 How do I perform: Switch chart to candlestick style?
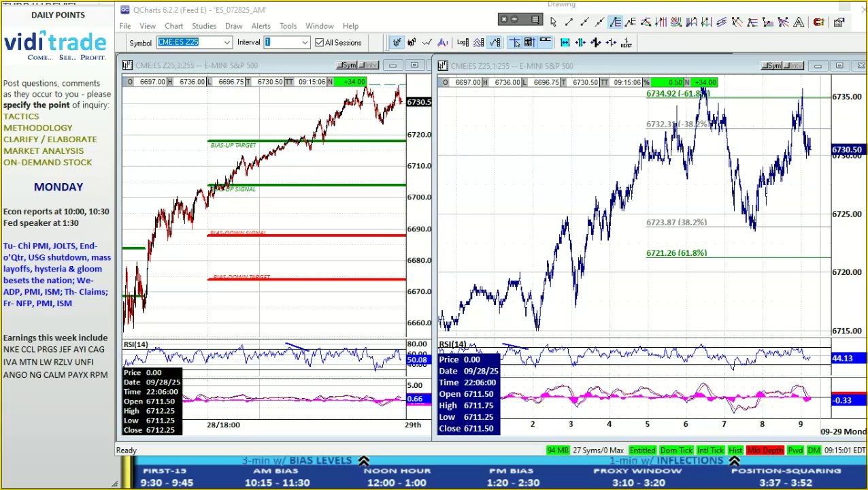click(x=412, y=42)
